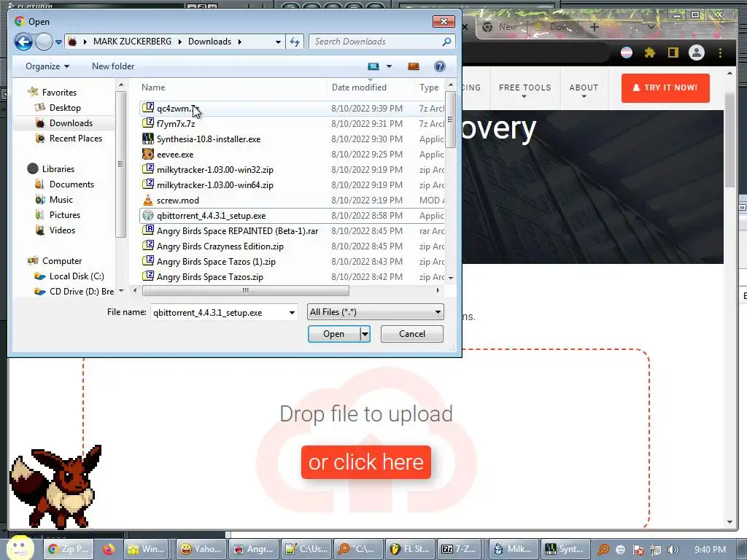Open the Organize menu

[47, 66]
